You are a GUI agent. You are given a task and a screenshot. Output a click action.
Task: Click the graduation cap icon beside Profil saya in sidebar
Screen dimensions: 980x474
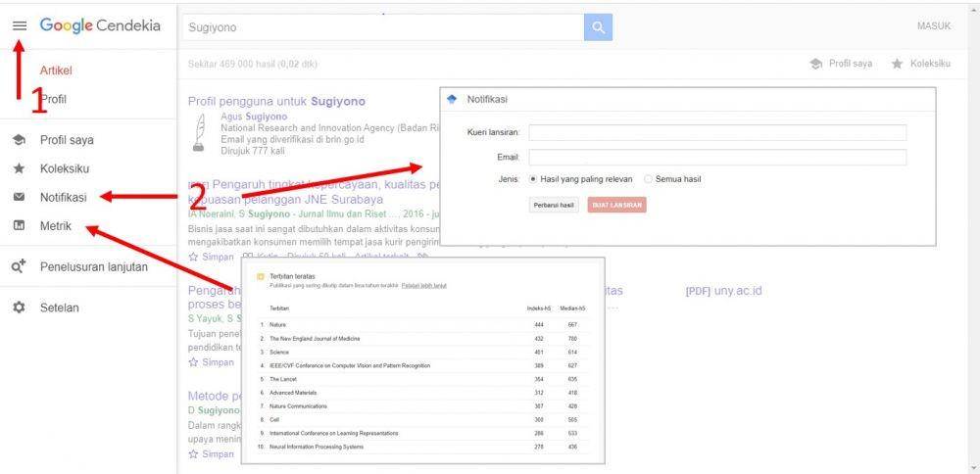[20, 140]
